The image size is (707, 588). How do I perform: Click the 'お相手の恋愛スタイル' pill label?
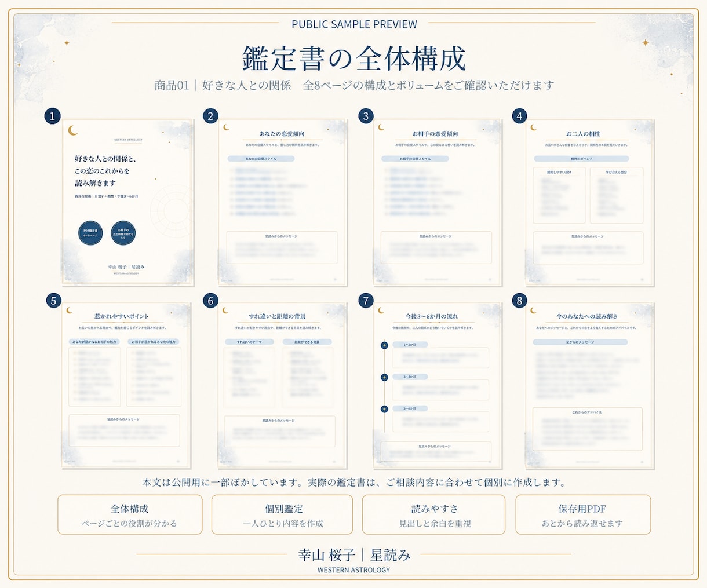[415, 159]
